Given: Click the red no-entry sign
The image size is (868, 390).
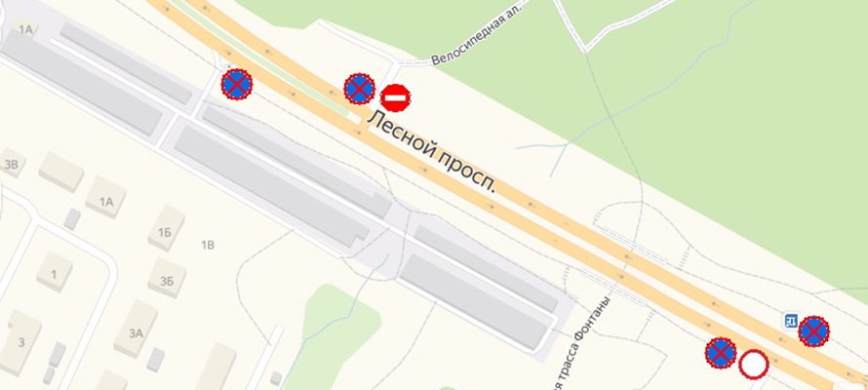Looking at the screenshot, I should (x=396, y=98).
